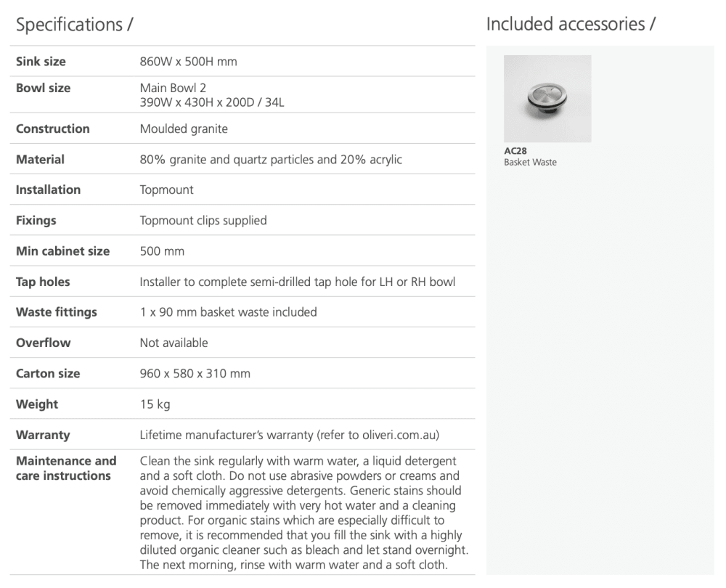Click the Construction row label
The width and height of the screenshot is (726, 588).
[x=53, y=128]
